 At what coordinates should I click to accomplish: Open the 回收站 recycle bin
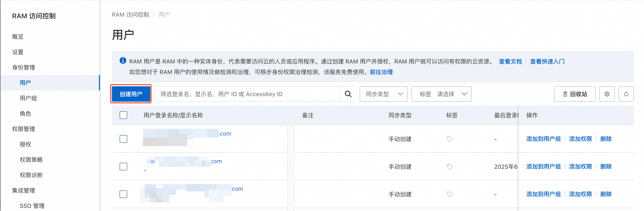pyautogui.click(x=575, y=94)
